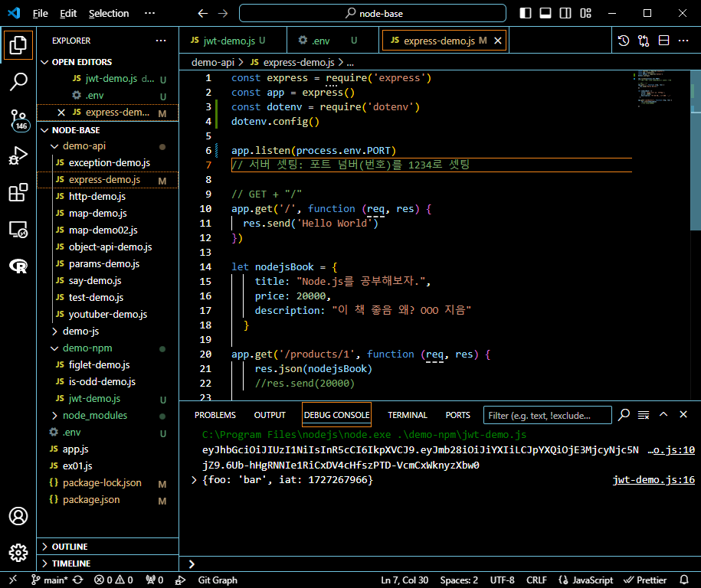701x588 pixels.
Task: Switch to the jwt-demo.js editor tab
Action: click(232, 41)
